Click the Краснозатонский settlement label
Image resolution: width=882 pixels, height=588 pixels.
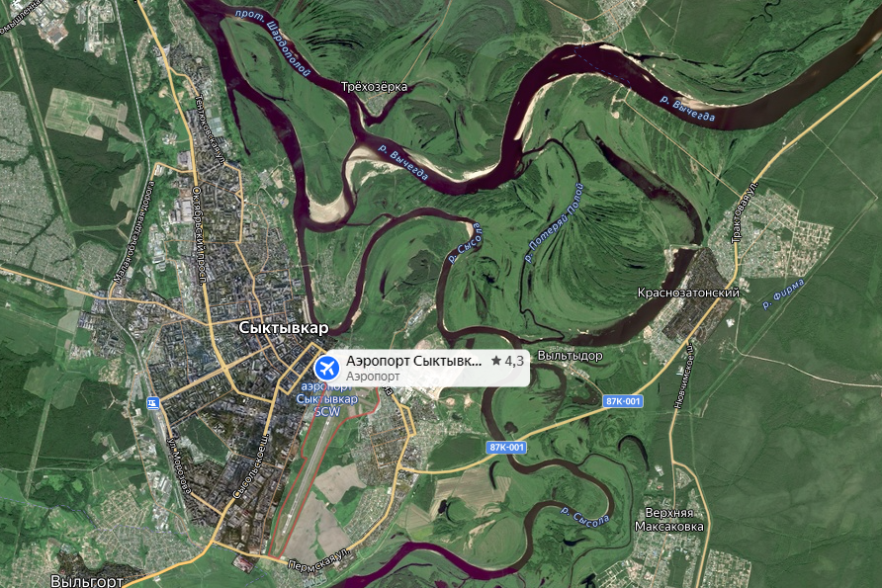pyautogui.click(x=688, y=293)
